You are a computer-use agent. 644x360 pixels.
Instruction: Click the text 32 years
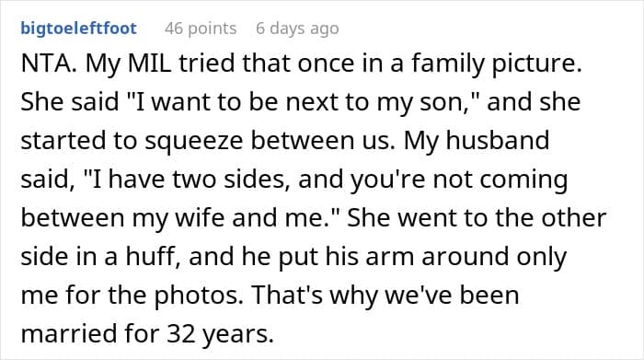[220, 335]
